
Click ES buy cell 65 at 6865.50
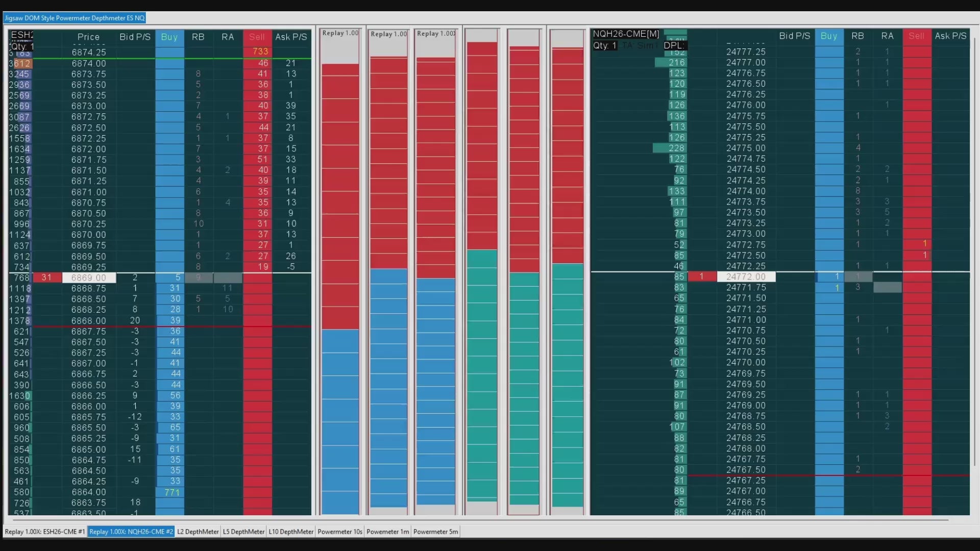tap(170, 428)
